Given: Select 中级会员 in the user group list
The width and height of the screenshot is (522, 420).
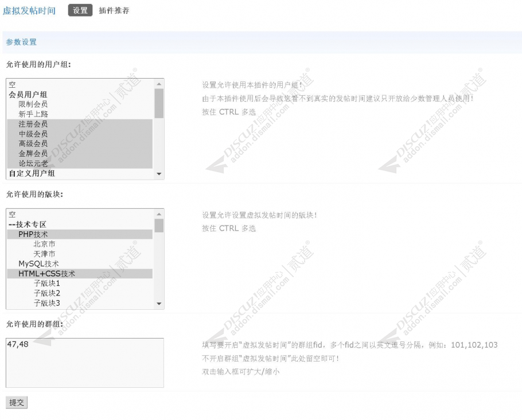Looking at the screenshot, I should coord(80,134).
